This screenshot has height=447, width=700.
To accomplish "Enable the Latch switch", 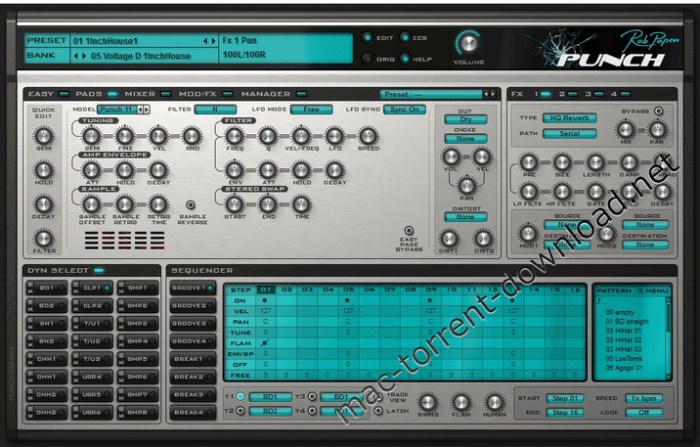I will pos(379,410).
